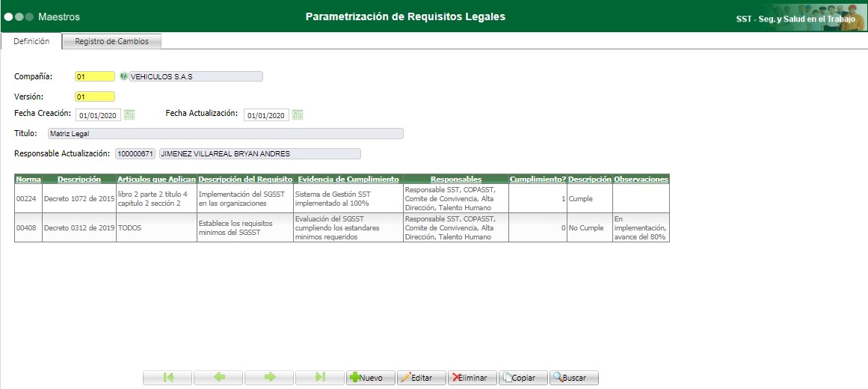Click the Decreto 1072 de 2015 cell
This screenshot has width=868, height=389.
pyautogui.click(x=79, y=198)
